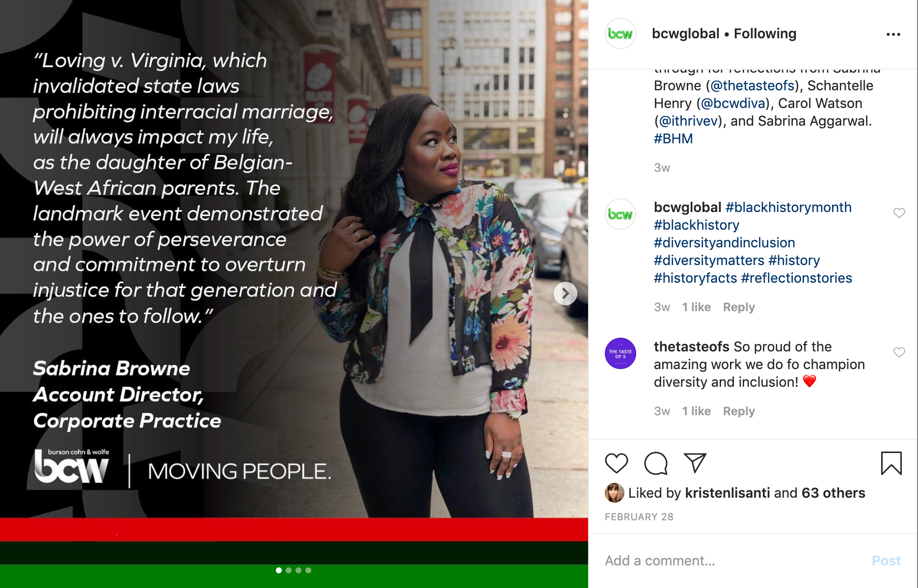The height and width of the screenshot is (588, 918).
Task: Select the second carousel dot indicator
Action: coord(289,570)
